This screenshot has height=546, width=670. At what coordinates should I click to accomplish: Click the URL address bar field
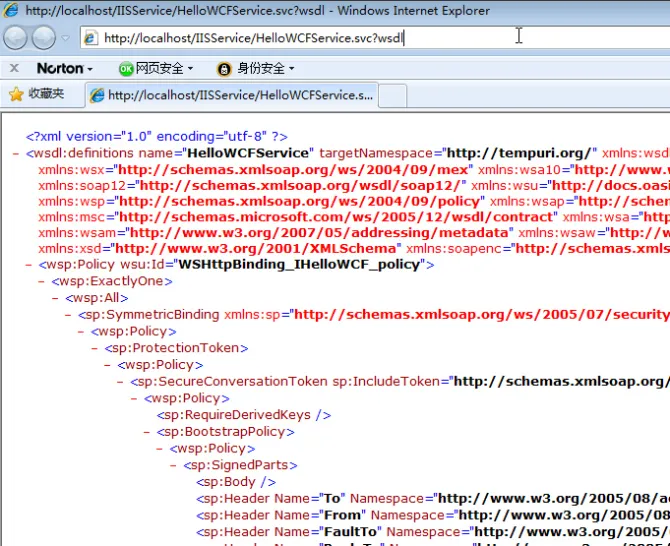coord(300,38)
